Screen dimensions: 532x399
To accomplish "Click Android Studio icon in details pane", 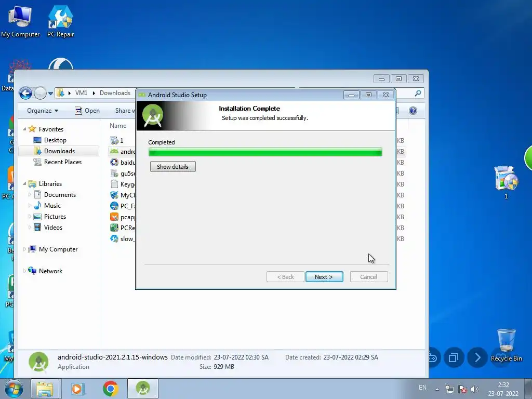I will click(x=38, y=362).
